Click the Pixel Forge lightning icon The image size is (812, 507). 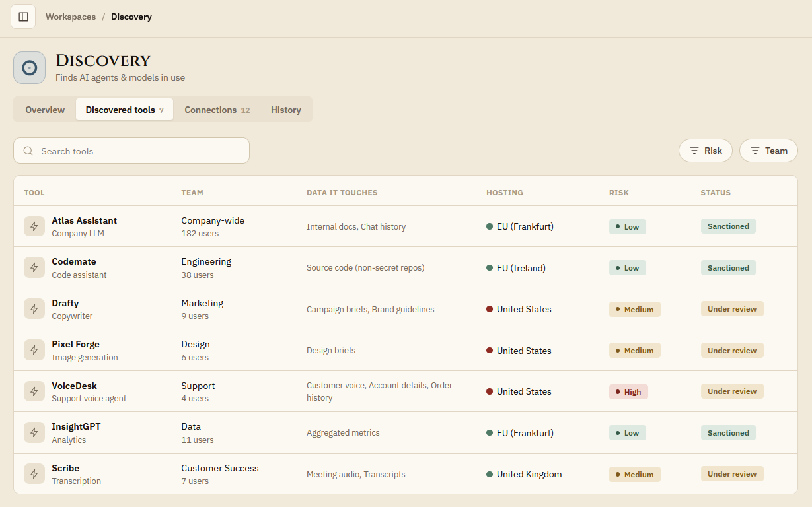tap(34, 351)
